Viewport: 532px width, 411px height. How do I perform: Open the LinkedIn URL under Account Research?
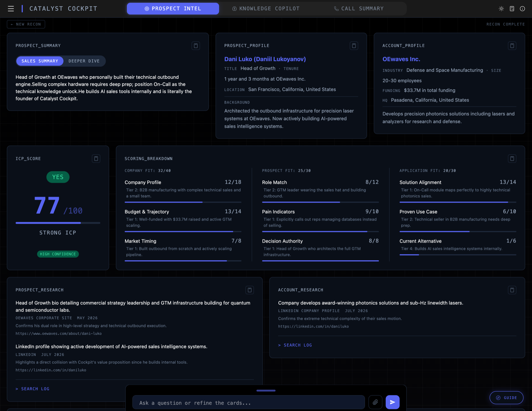coord(313,326)
